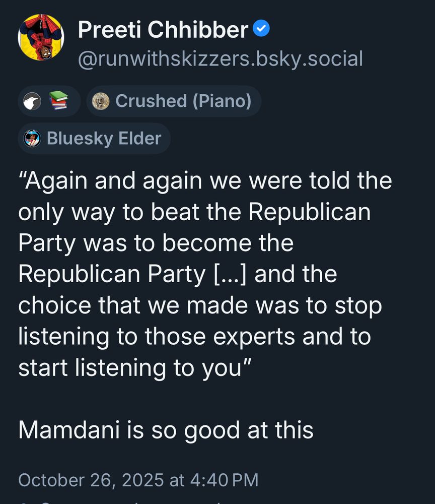Viewport: 435px width, 504px height.
Task: Click the circular avatar icon on Bluesky Elder badge
Action: [x=31, y=138]
